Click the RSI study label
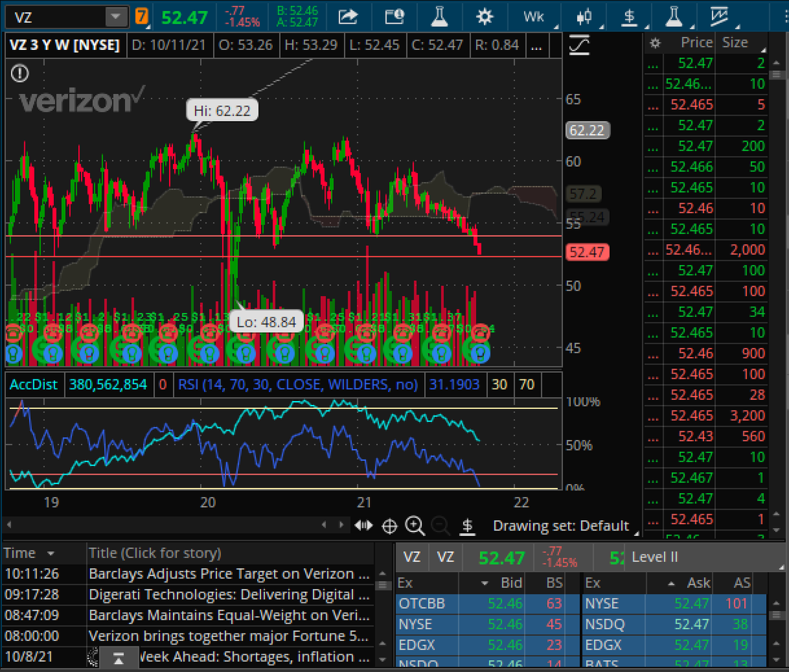This screenshot has height=672, width=789. point(298,385)
